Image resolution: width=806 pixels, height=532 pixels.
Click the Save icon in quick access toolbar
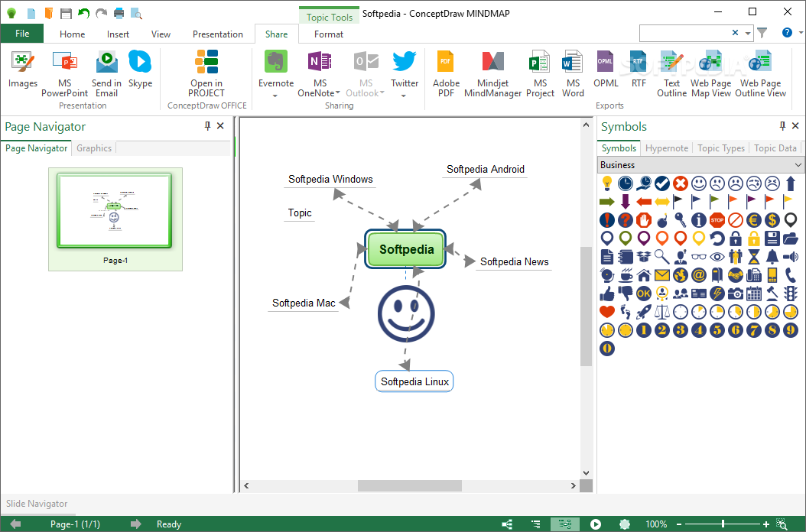66,13
